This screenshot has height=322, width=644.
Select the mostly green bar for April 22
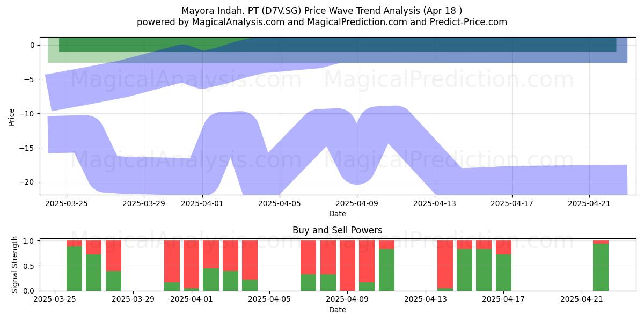601,266
